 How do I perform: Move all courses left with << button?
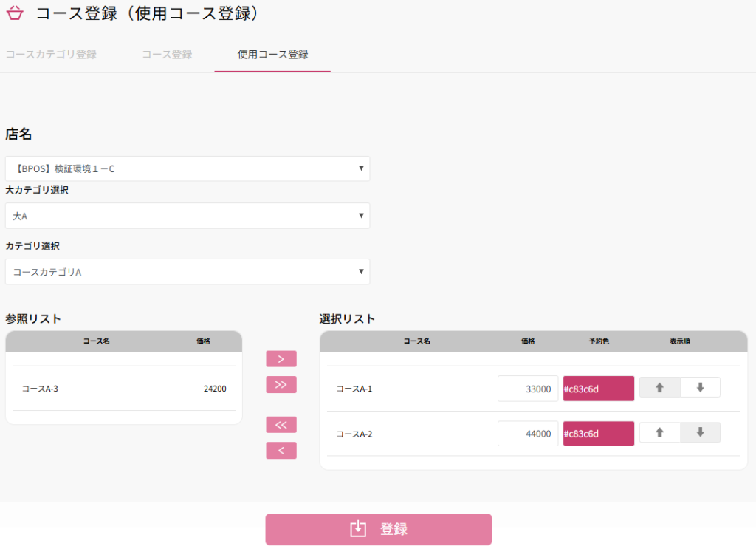click(281, 425)
